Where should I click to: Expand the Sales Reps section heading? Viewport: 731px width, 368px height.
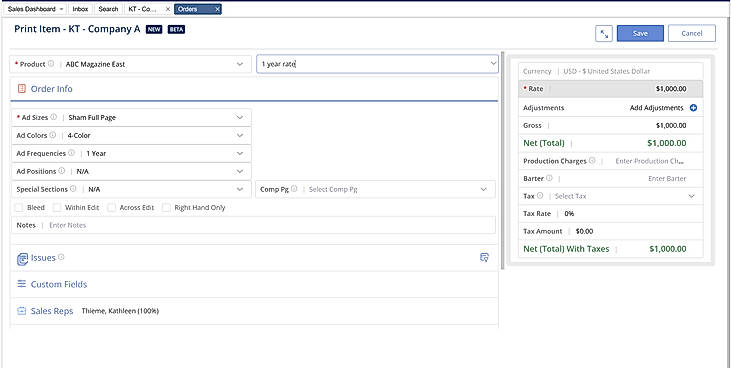(52, 311)
